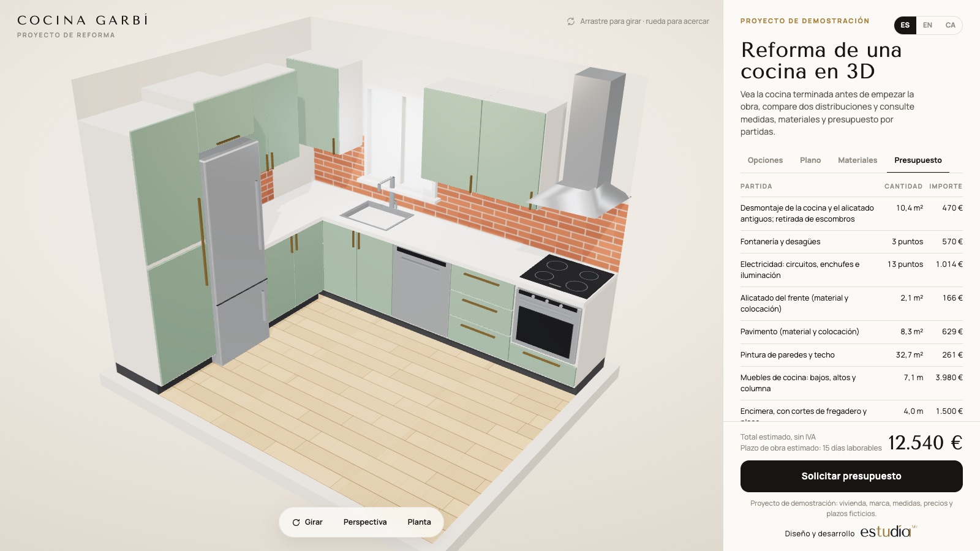Viewport: 980px width, 551px height.
Task: Click the total '12.540 €'
Action: [x=925, y=443]
